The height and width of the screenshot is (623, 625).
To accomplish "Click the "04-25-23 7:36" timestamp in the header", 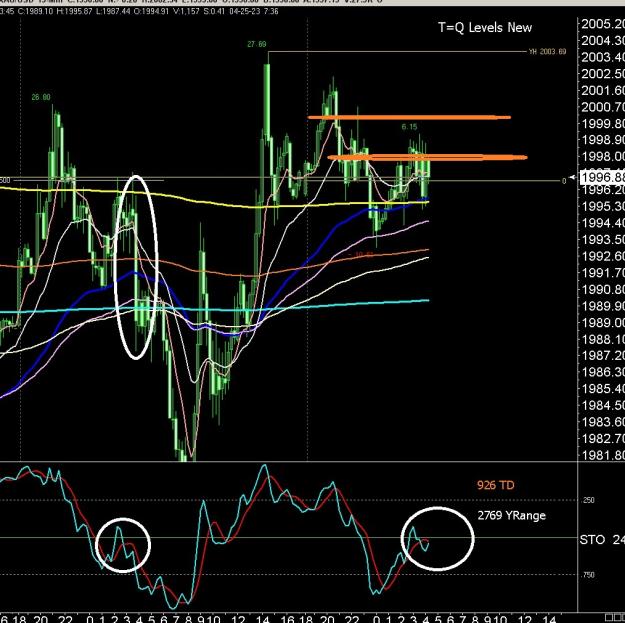I will pos(254,11).
